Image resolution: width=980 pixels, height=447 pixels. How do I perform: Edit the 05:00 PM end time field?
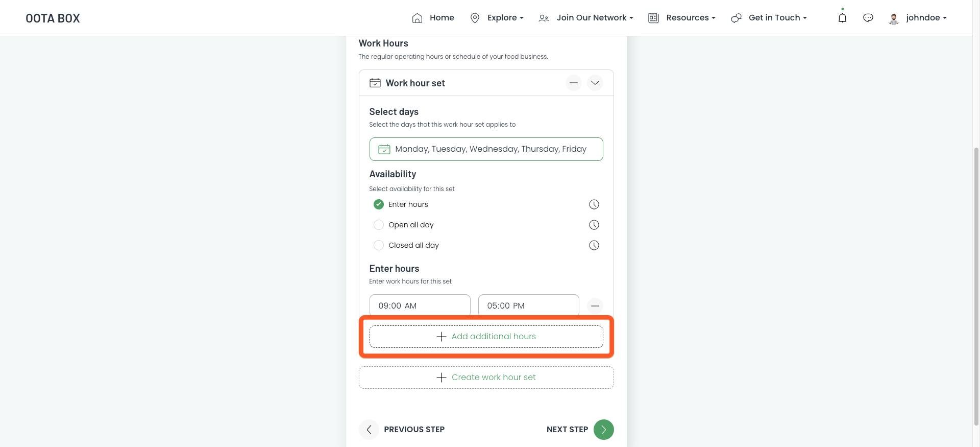(528, 305)
